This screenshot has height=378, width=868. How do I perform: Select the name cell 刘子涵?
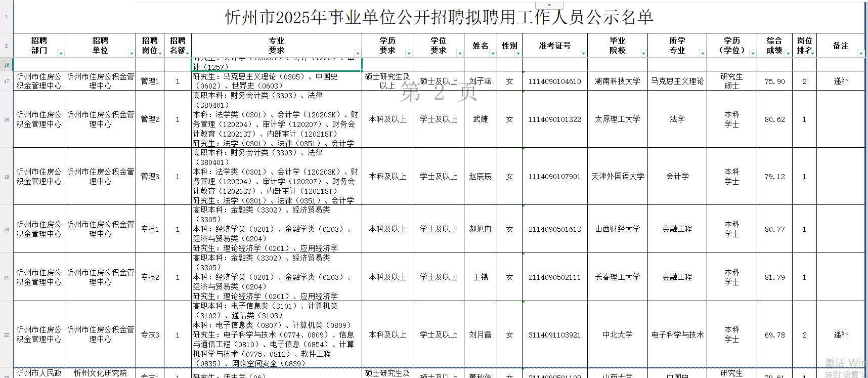pos(480,81)
